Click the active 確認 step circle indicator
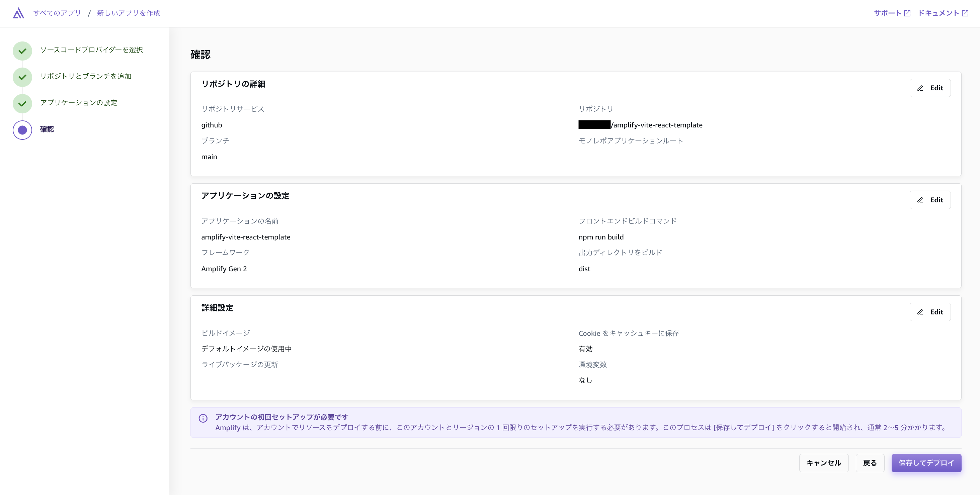Image resolution: width=980 pixels, height=495 pixels. 22,130
